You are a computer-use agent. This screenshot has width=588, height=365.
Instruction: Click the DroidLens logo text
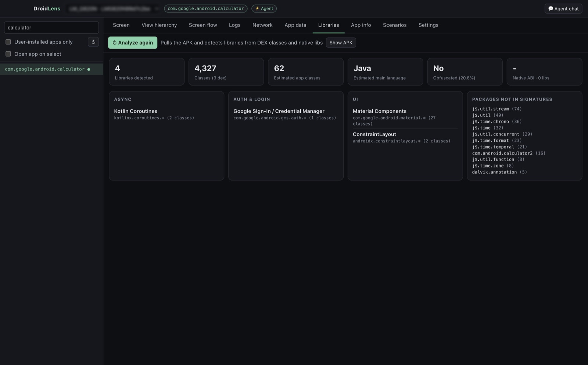pyautogui.click(x=47, y=8)
